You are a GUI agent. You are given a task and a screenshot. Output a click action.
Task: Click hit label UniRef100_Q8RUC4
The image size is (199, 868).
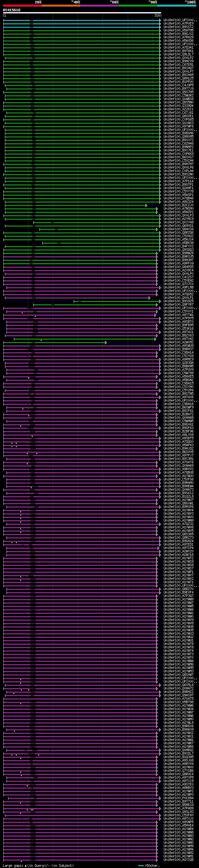pos(178,774)
